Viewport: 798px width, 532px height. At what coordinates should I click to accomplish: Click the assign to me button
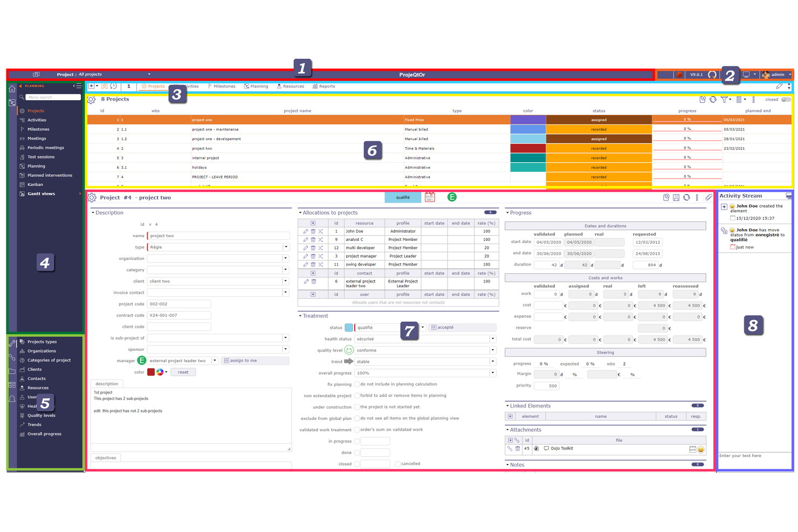(x=255, y=361)
